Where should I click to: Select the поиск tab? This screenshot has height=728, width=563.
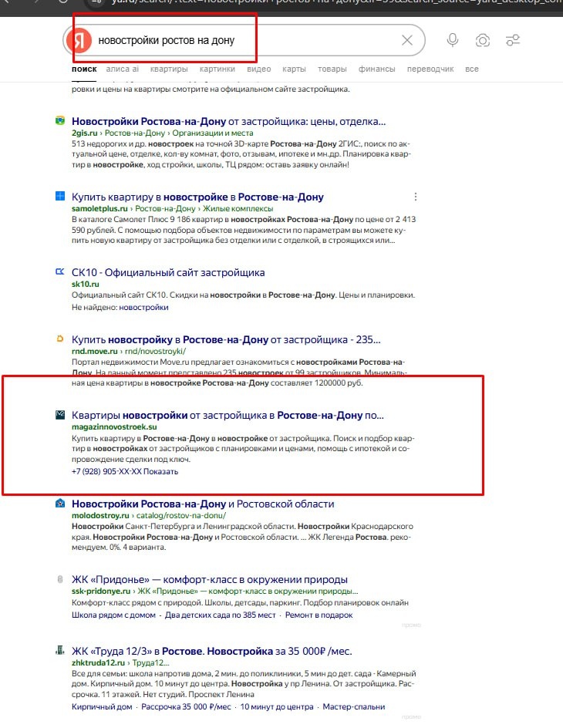[84, 69]
